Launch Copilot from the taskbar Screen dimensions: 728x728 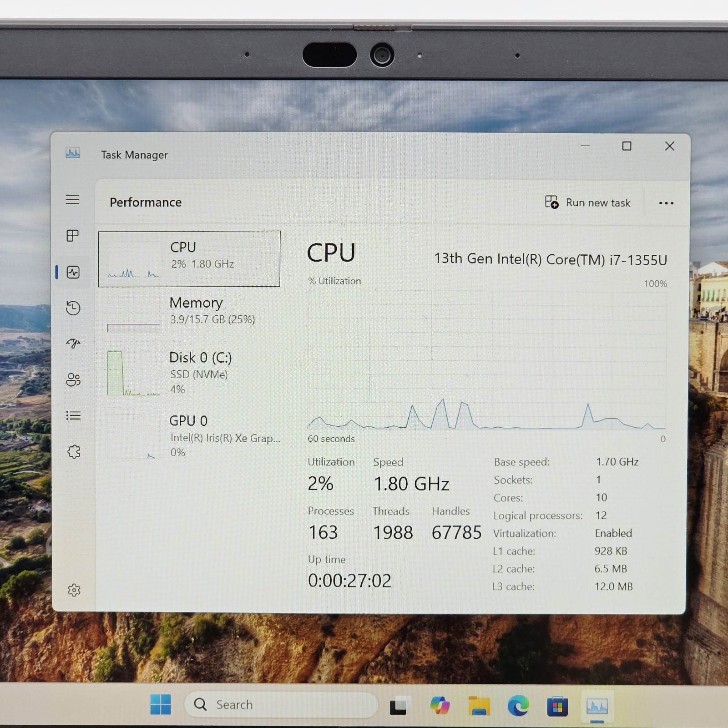tap(440, 706)
